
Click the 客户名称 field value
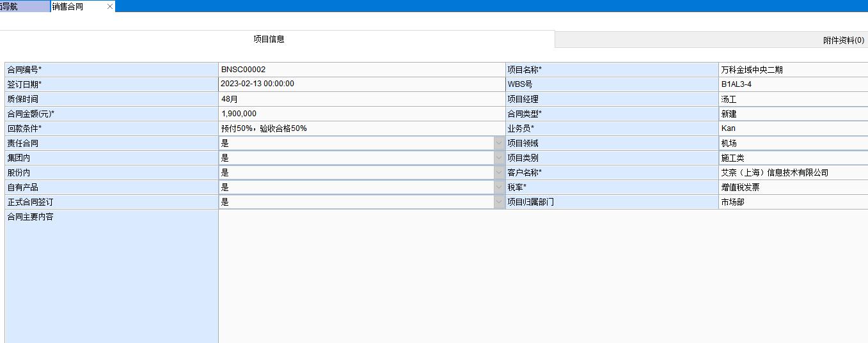pos(793,172)
